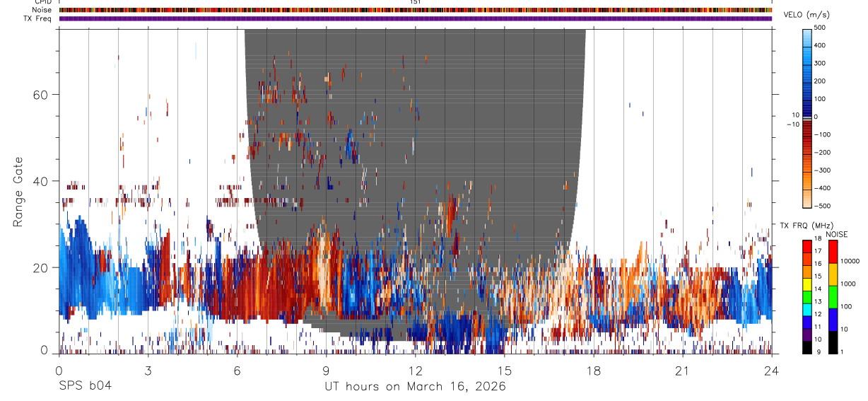Click the '21' hour tick on time axis

click(x=683, y=370)
